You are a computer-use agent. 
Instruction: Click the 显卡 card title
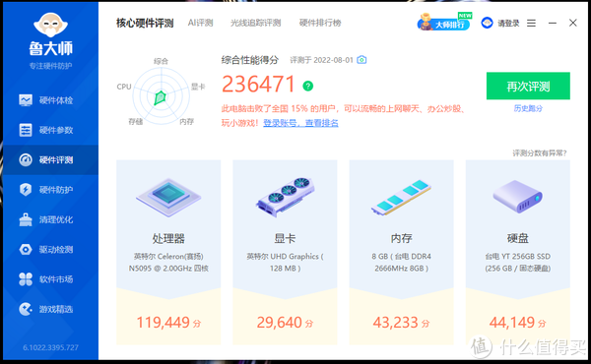285,238
